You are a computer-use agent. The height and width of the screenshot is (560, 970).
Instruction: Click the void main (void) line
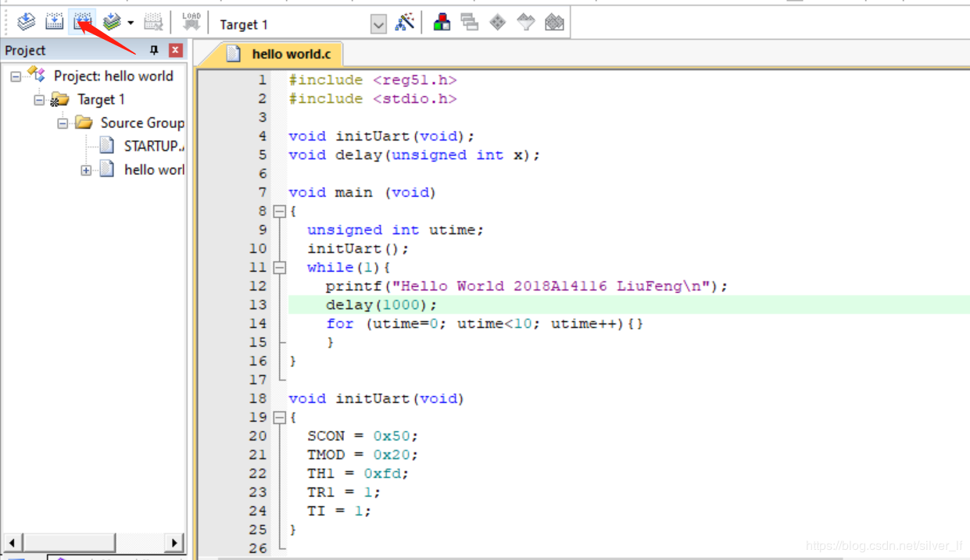coord(362,192)
